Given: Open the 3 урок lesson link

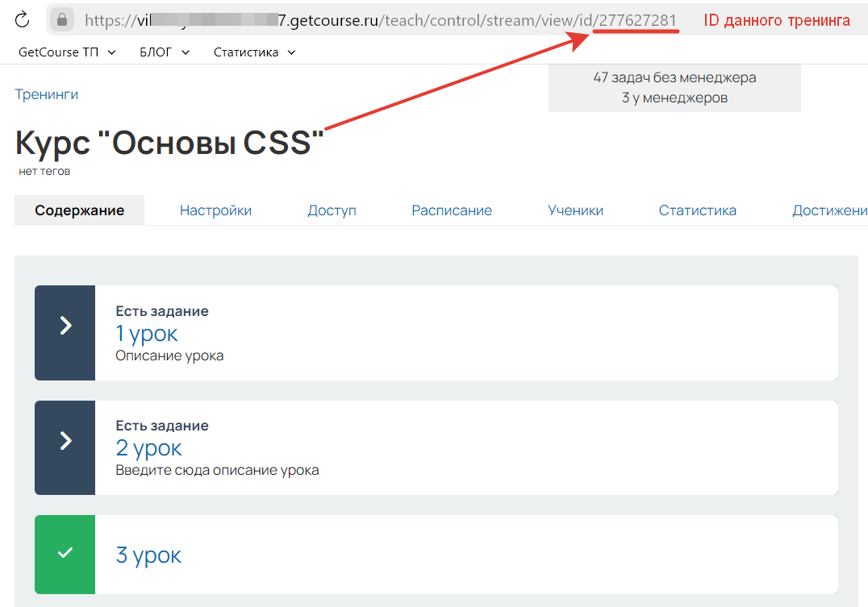Looking at the screenshot, I should pos(149,555).
